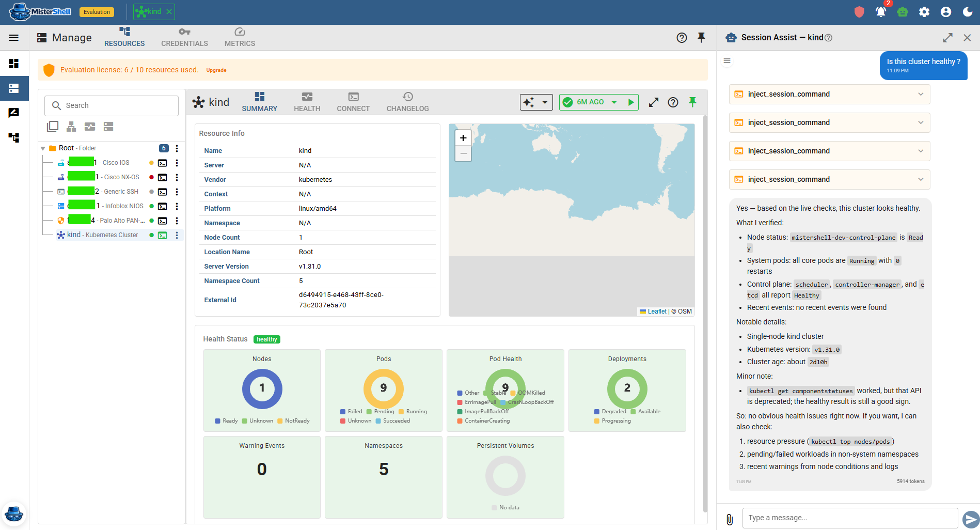This screenshot has height=530, width=980.
Task: Open terminal for the Cisco NX-OS resource
Action: pyautogui.click(x=163, y=177)
